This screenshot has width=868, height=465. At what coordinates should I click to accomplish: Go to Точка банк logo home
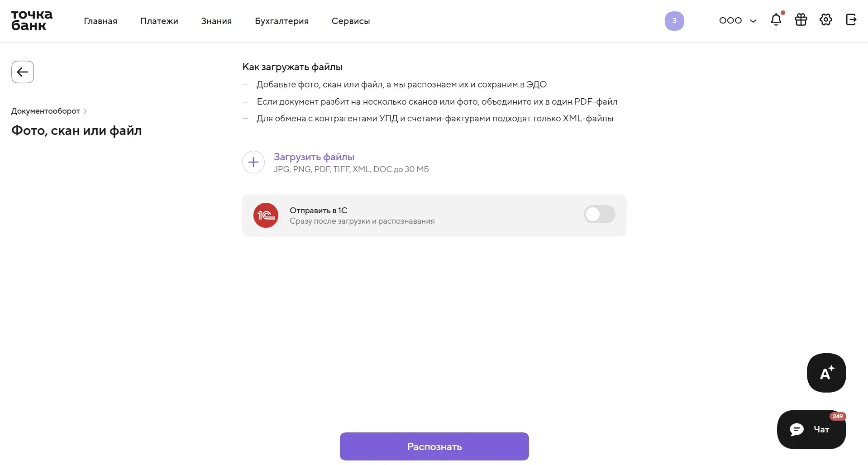tap(32, 21)
